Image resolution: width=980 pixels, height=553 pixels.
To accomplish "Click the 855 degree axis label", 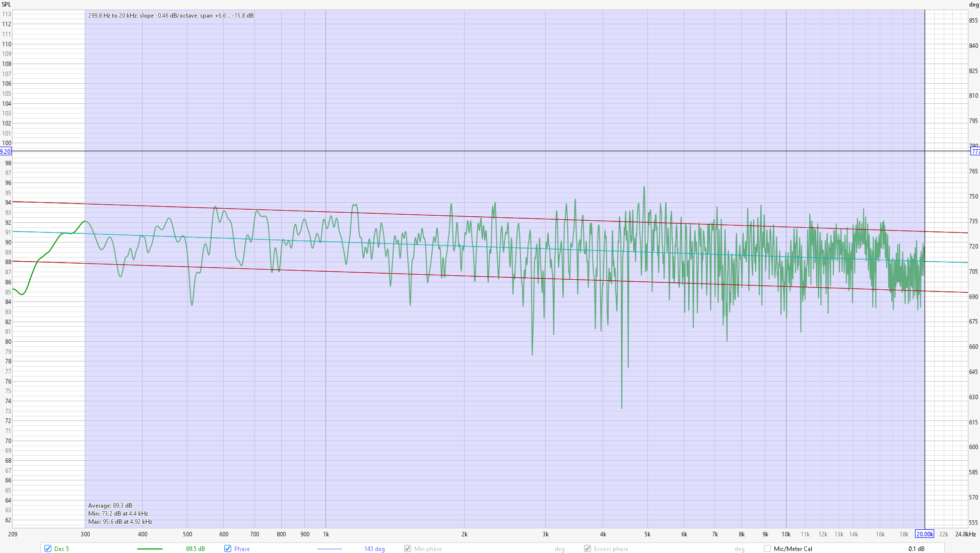I will tap(973, 21).
